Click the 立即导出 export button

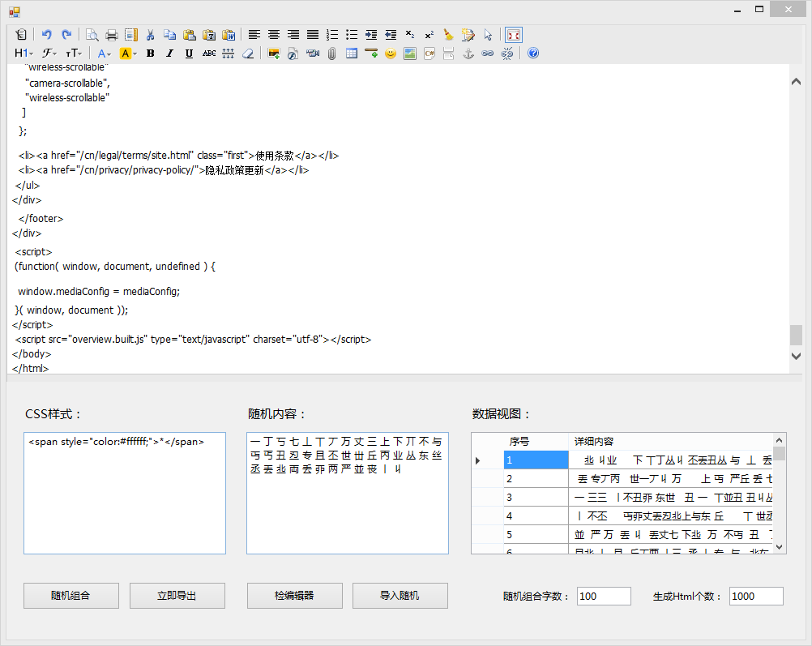click(x=177, y=596)
